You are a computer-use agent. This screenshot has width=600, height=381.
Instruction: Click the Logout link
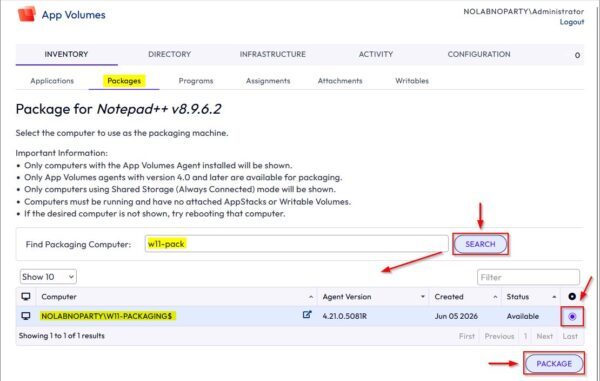coord(572,22)
